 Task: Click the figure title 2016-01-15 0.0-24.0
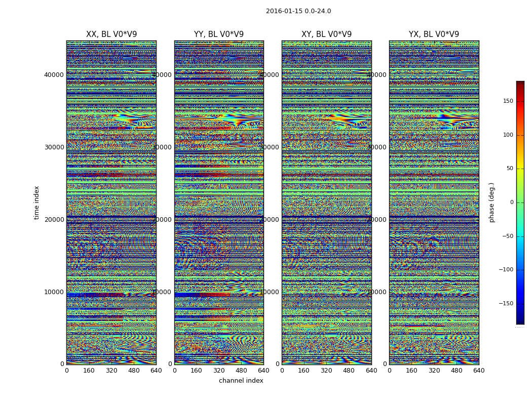pos(298,11)
